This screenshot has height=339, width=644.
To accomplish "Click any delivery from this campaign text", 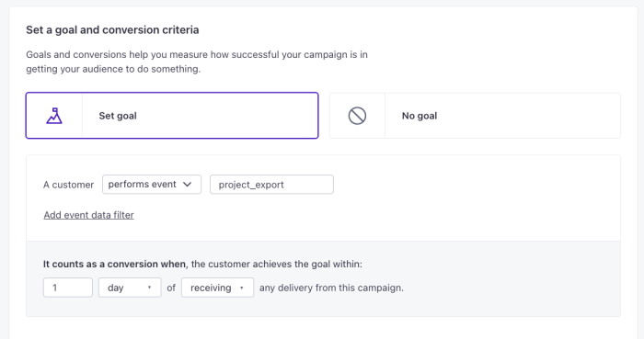I will [331, 288].
